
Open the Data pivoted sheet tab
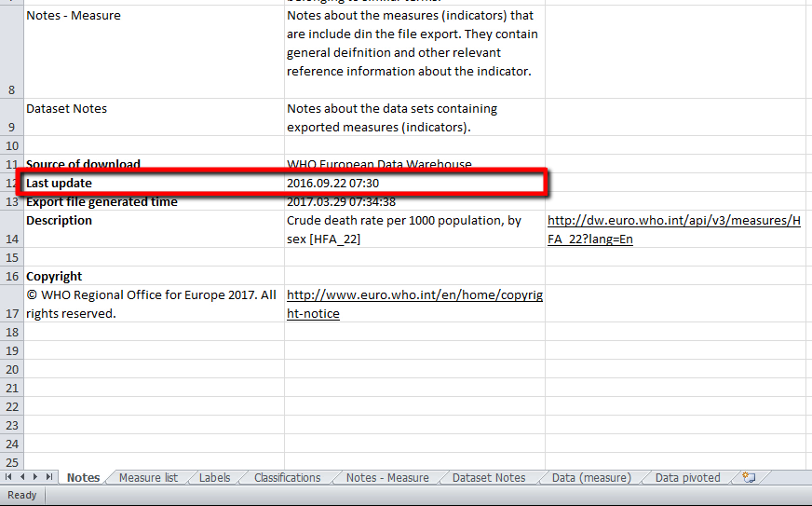688,477
